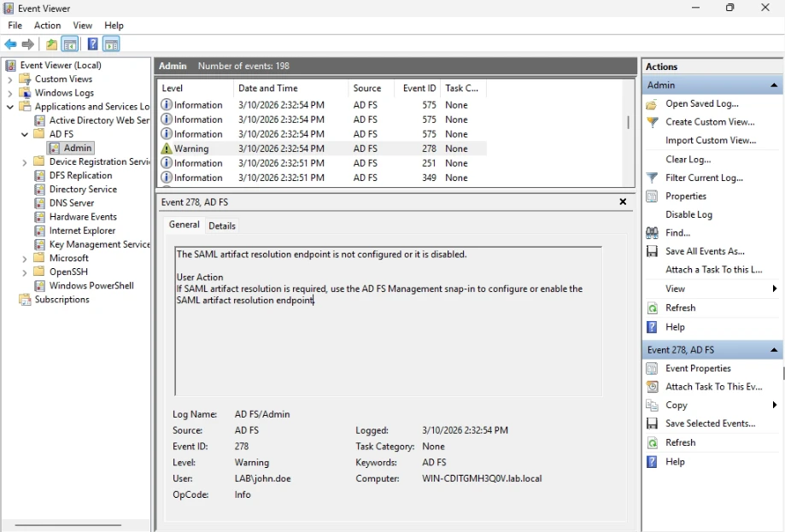Switch to the General tab
This screenshot has width=785, height=532.
pos(184,225)
